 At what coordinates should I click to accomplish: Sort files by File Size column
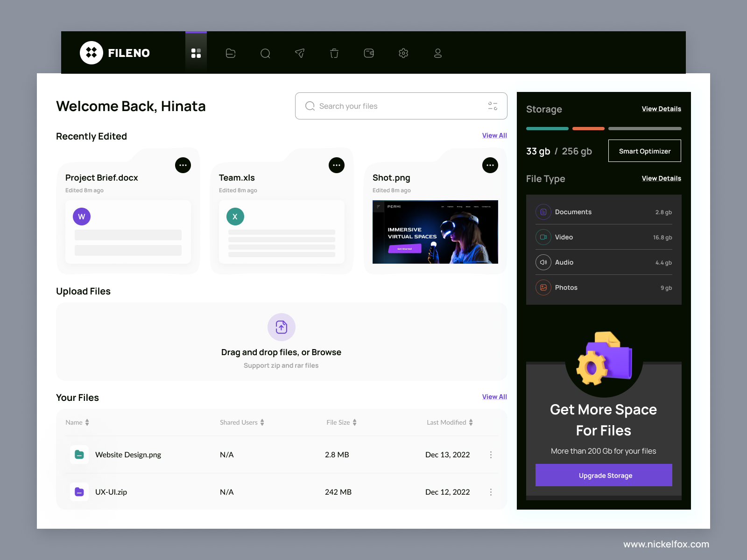(x=341, y=422)
